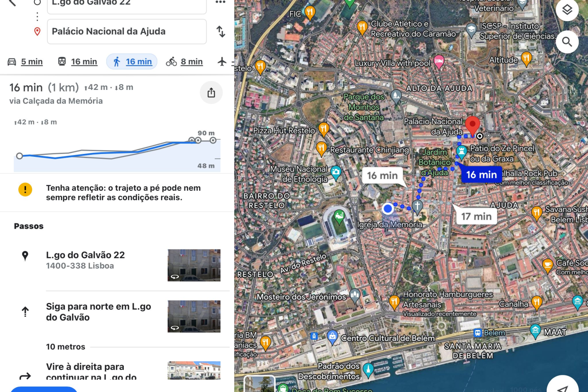
Task: Select the Siga para norte em L.go do Galvão step
Action: 98,312
